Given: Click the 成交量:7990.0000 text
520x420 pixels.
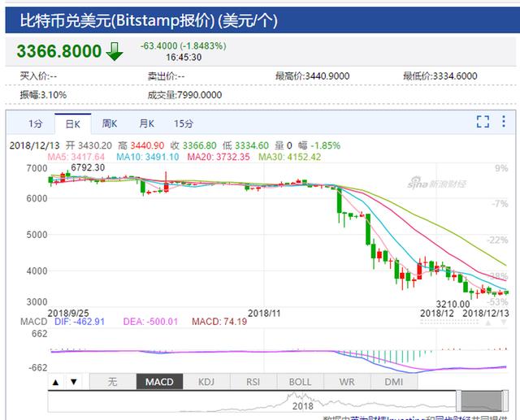Looking at the screenshot, I should (x=184, y=95).
